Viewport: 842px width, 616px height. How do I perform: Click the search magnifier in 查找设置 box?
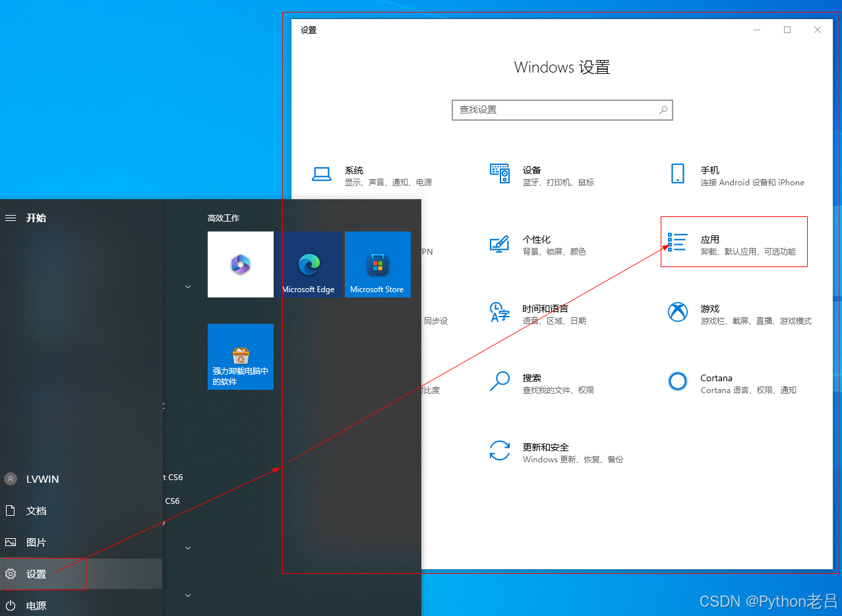click(x=663, y=110)
